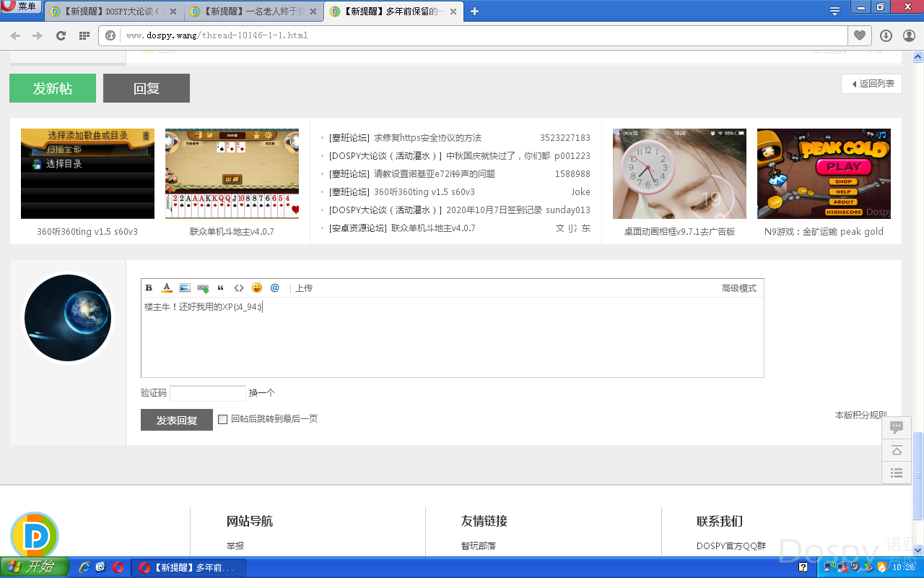Submit reply with 发表回复 button
This screenshot has height=578, width=924.
coord(177,420)
